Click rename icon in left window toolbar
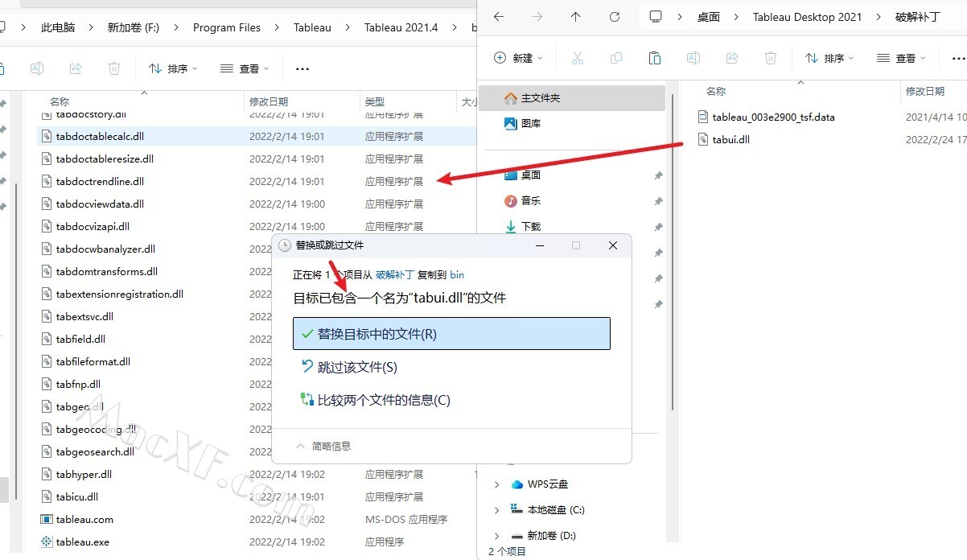 click(x=37, y=69)
